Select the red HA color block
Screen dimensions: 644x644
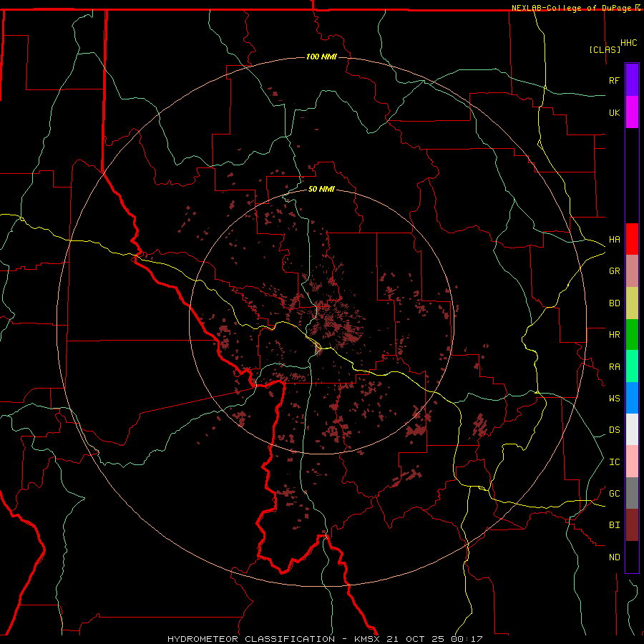[x=632, y=239]
